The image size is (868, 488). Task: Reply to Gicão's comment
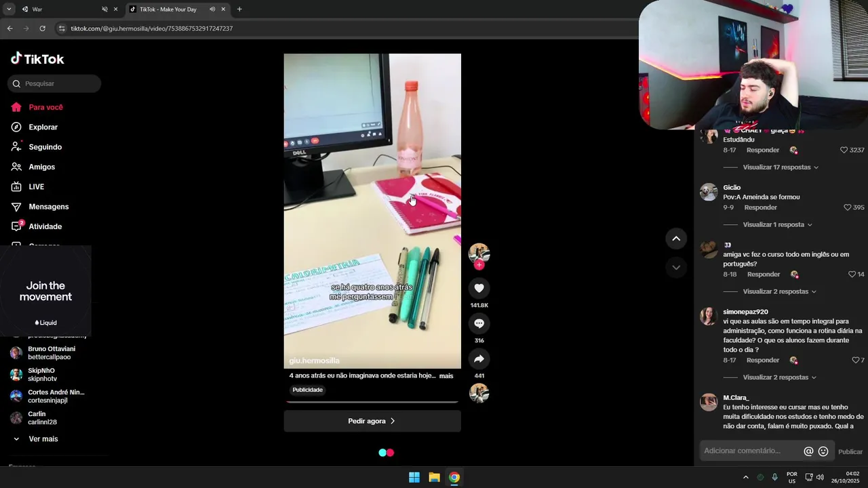(x=761, y=207)
